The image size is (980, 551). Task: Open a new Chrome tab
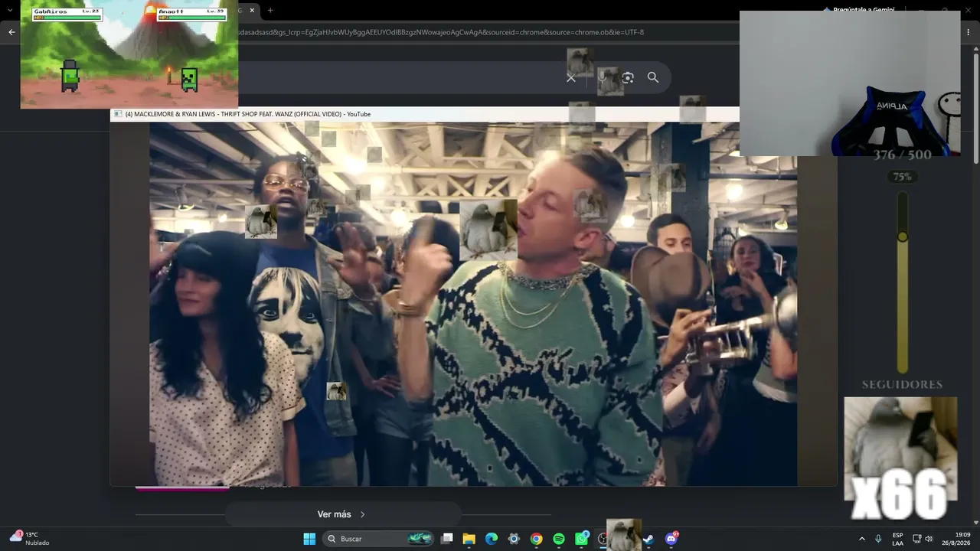click(x=270, y=10)
